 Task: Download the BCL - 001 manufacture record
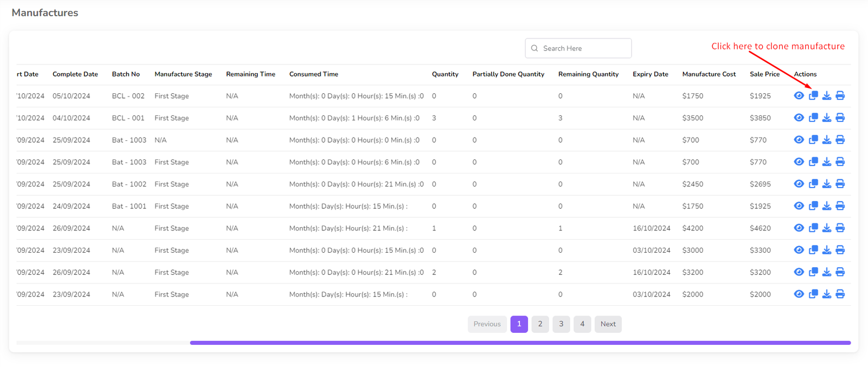(826, 118)
